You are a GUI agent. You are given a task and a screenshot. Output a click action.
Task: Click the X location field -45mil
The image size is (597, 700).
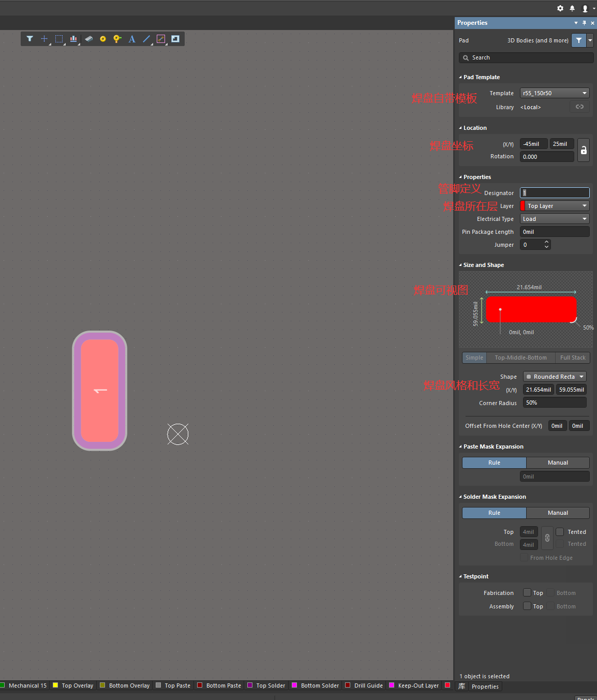click(x=533, y=144)
